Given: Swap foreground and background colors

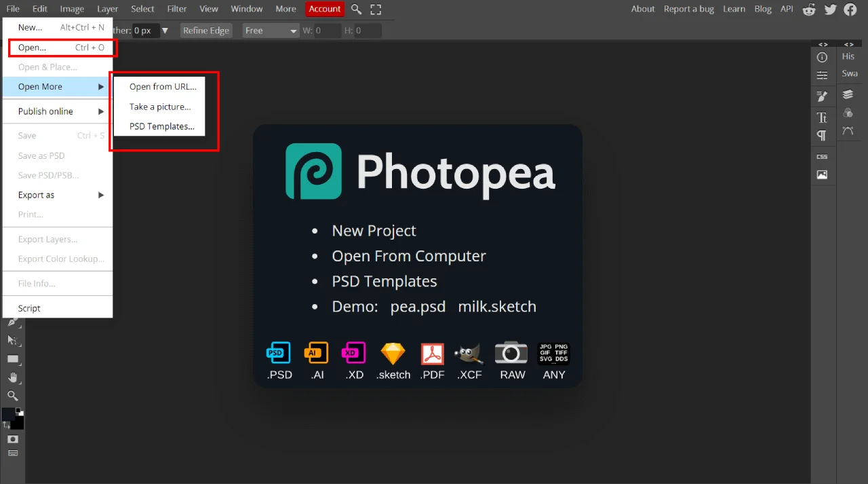Looking at the screenshot, I should click(7, 424).
